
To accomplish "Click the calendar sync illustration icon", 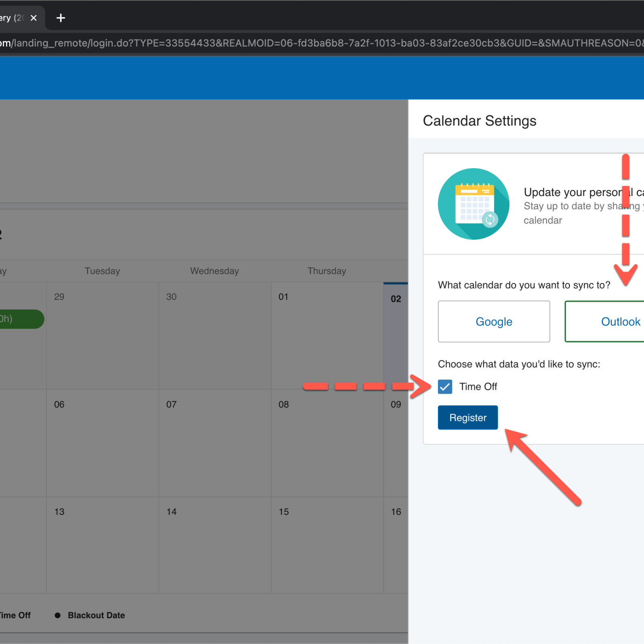I will point(473,204).
